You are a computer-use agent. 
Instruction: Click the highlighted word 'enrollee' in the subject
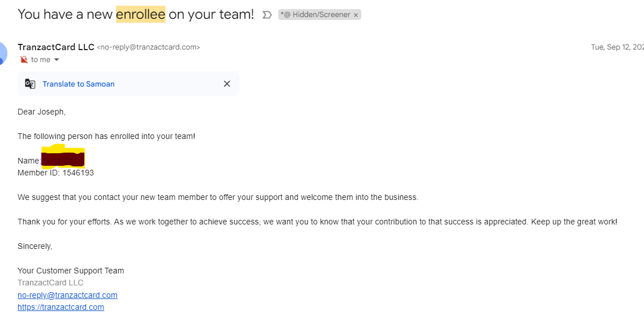point(141,15)
